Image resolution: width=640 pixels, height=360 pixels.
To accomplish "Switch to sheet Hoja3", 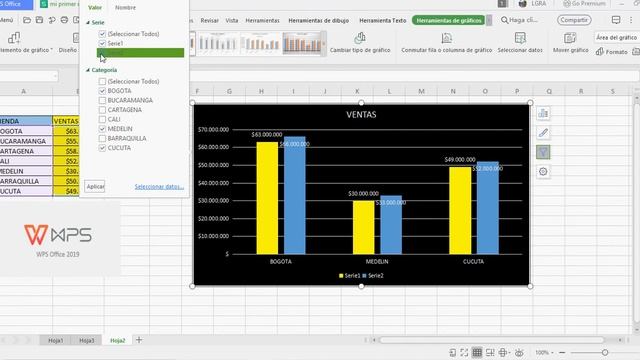I will 87,340.
